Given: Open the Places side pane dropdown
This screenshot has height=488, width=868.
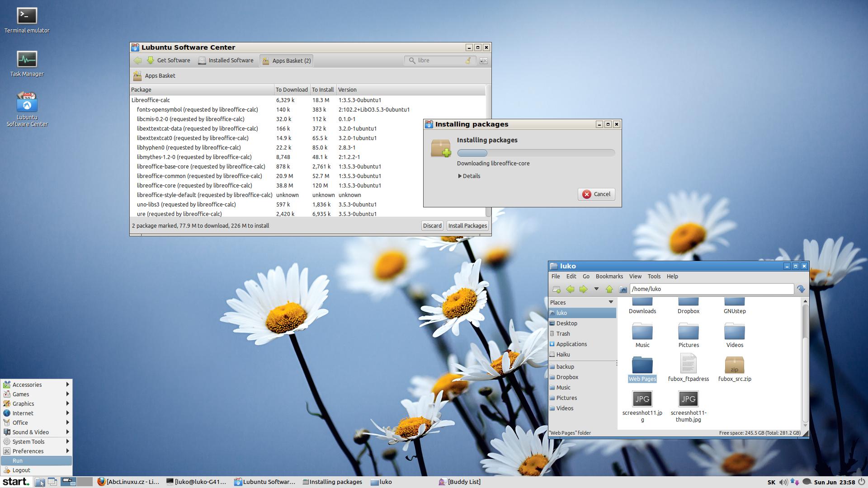Looking at the screenshot, I should (611, 302).
